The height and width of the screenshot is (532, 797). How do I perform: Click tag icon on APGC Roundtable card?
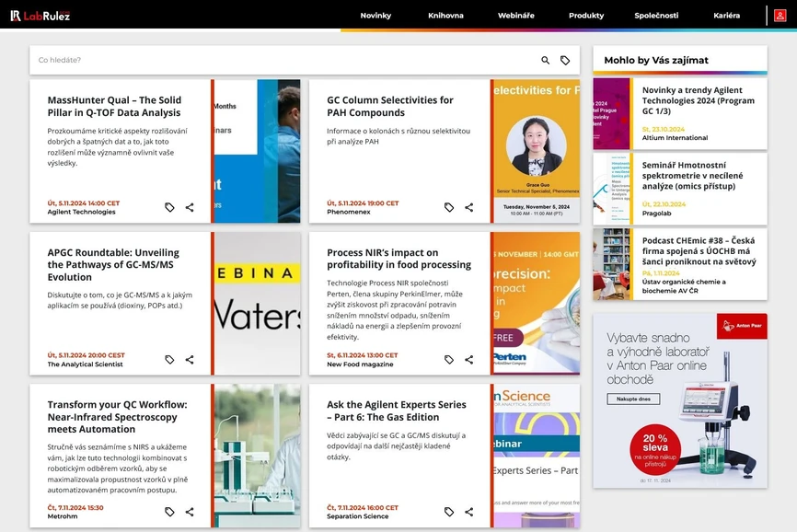pyautogui.click(x=169, y=360)
